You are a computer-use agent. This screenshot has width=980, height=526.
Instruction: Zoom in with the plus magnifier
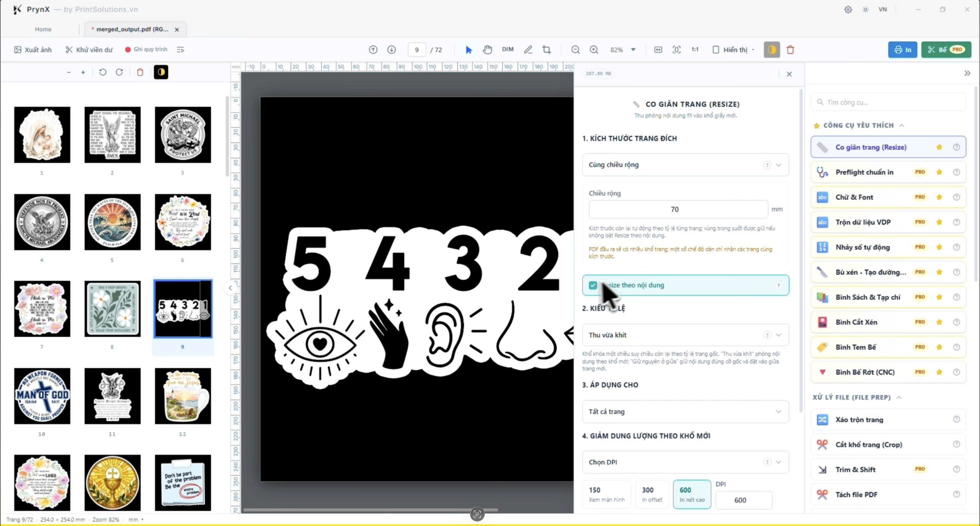[x=594, y=50]
